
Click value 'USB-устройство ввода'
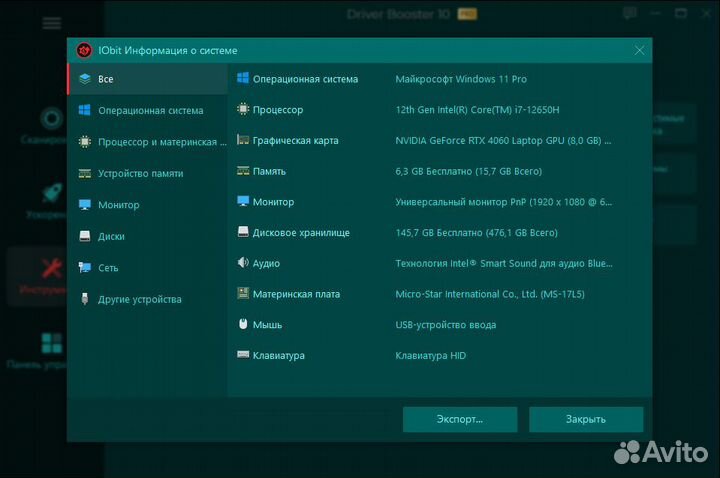446,325
